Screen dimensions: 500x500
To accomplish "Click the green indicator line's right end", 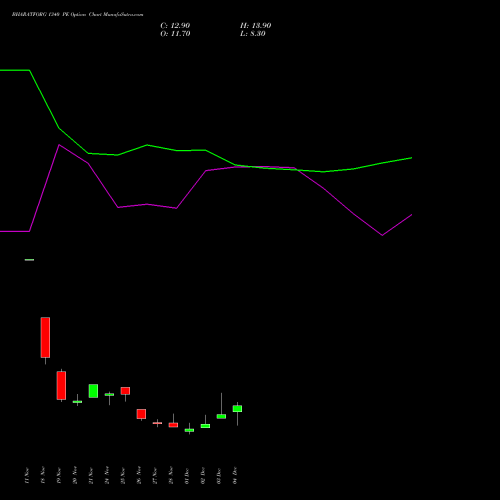I will tap(411, 158).
